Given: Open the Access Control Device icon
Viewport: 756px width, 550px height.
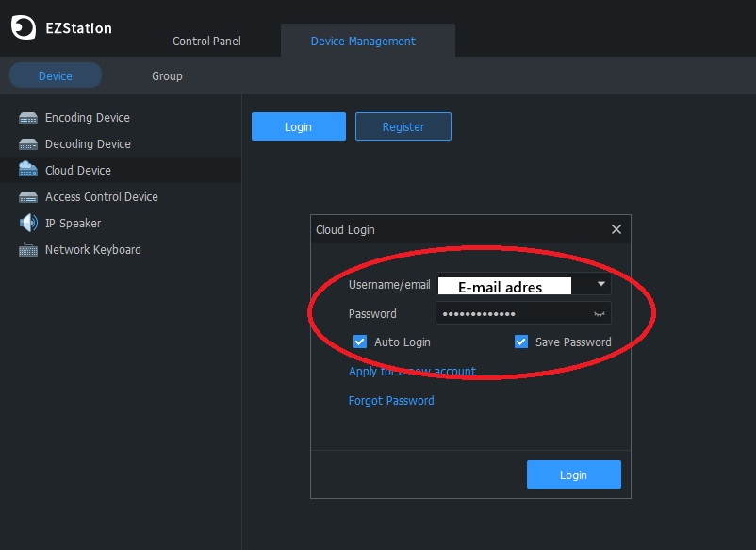Looking at the screenshot, I should [x=28, y=197].
